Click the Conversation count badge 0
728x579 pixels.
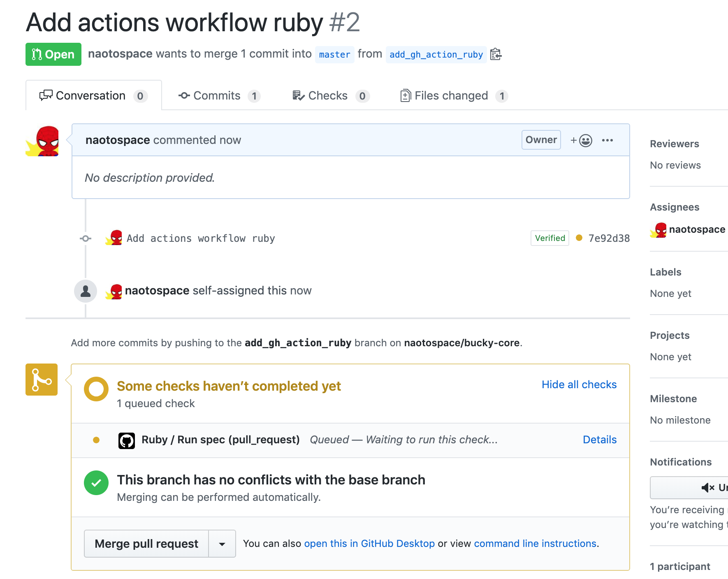[x=140, y=96]
